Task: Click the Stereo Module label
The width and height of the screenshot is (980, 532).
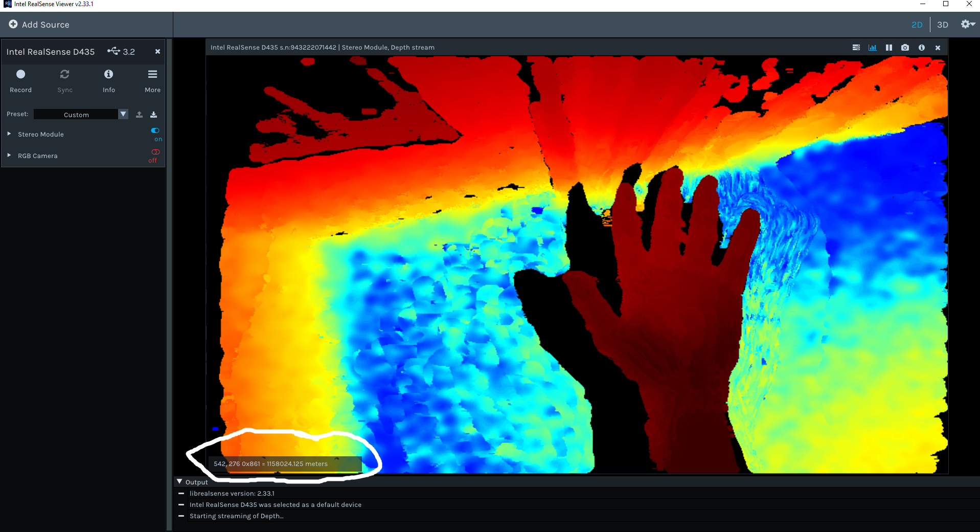Action: point(41,134)
